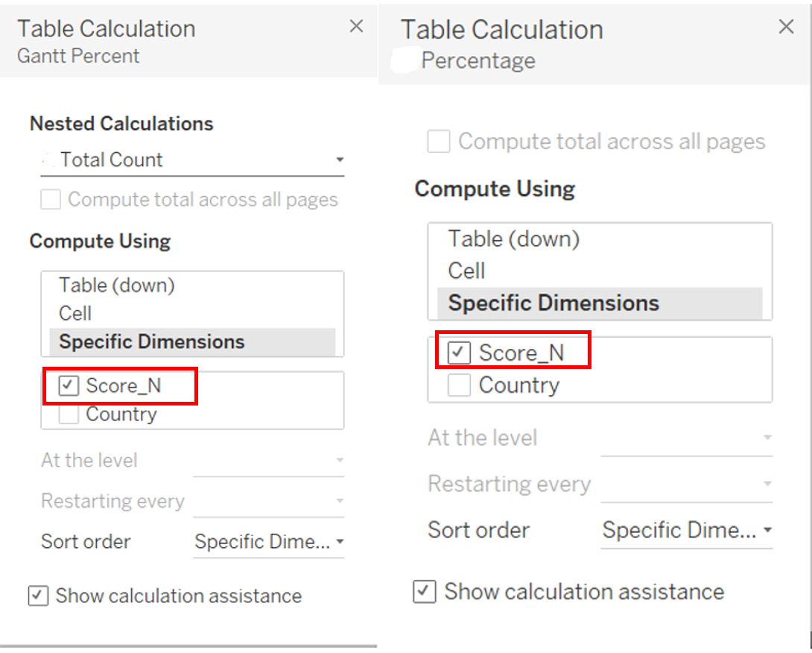Open the At the level dropdown in Percentage dialog

pos(686,438)
